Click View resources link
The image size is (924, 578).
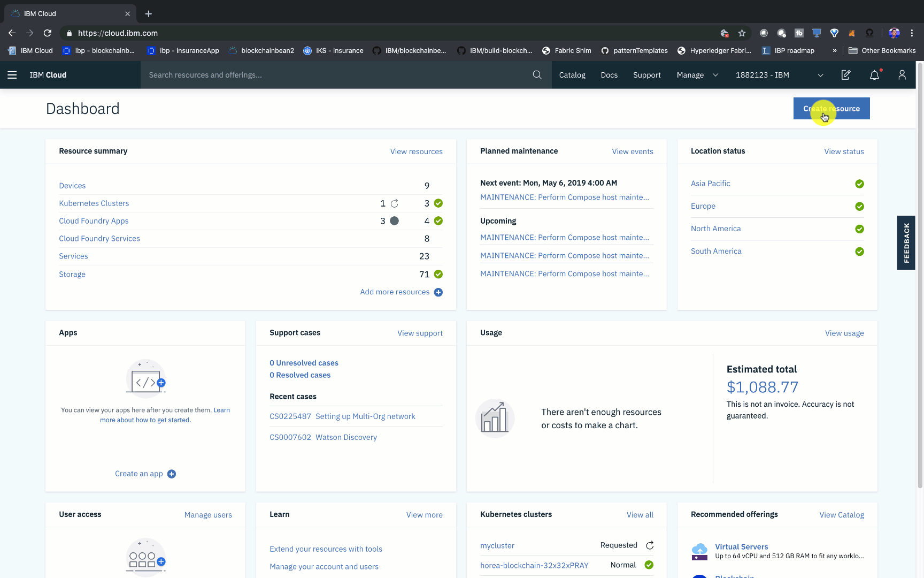(x=416, y=152)
